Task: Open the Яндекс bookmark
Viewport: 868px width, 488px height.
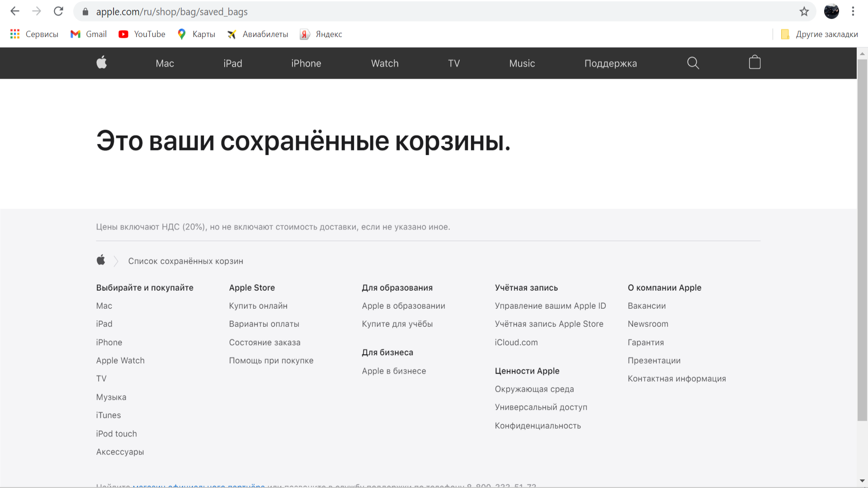Action: click(x=321, y=34)
